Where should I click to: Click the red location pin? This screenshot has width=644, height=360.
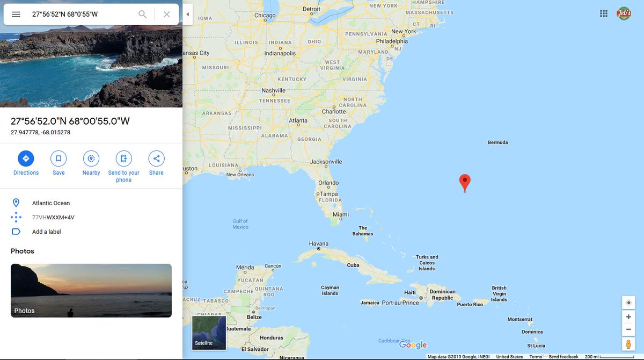point(465,183)
